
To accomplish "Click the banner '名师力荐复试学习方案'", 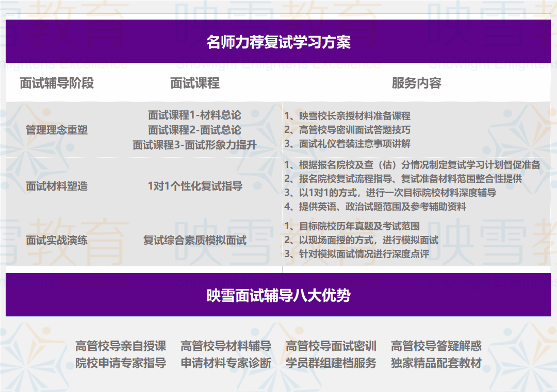I will (278, 42).
